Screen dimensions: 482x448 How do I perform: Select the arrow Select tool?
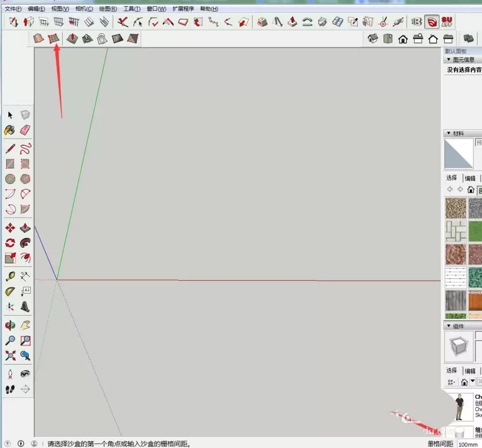(x=11, y=115)
